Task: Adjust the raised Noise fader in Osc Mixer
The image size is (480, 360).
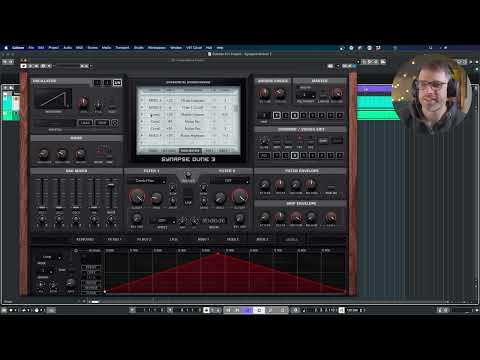Action: [x=111, y=185]
